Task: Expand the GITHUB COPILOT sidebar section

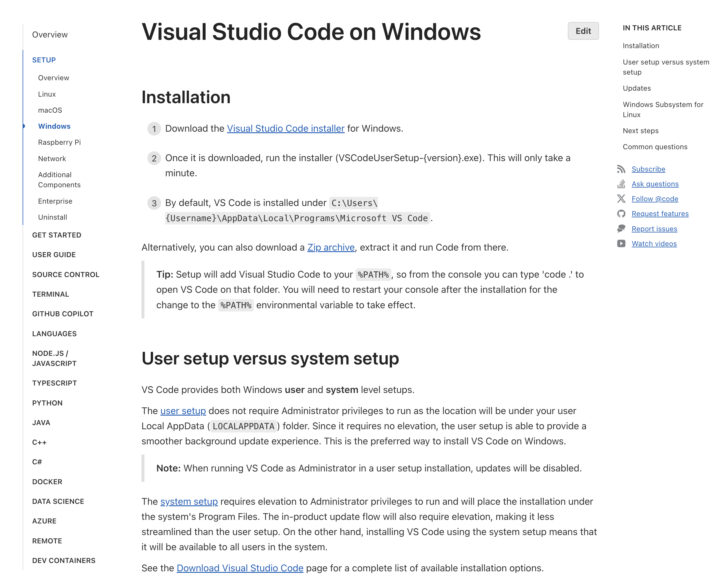Action: click(63, 314)
